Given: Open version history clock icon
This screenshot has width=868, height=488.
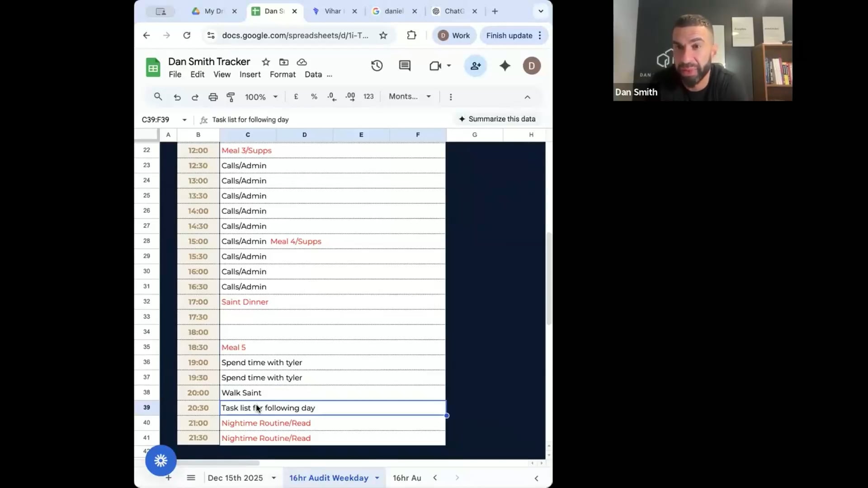Looking at the screenshot, I should [x=377, y=66].
